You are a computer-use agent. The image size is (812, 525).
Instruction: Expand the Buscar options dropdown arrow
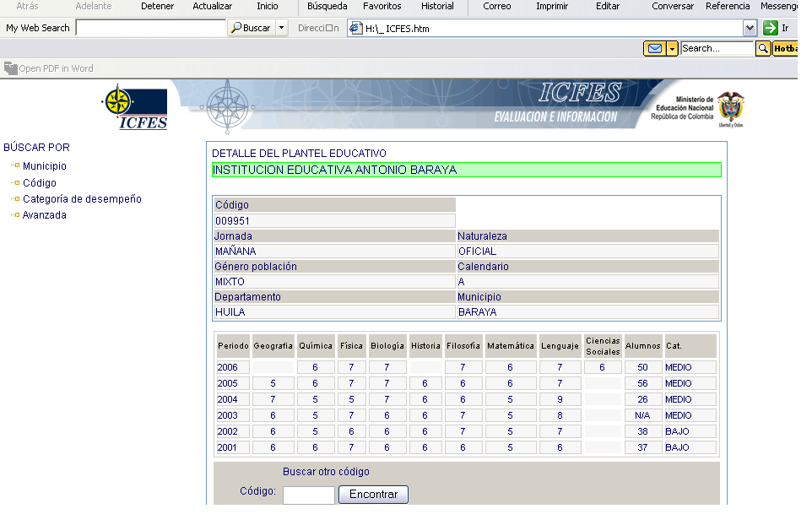click(x=282, y=28)
